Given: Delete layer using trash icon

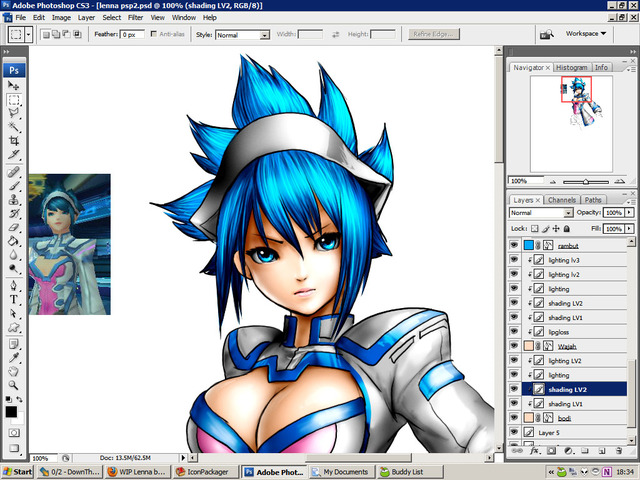Looking at the screenshot, I should 619,451.
